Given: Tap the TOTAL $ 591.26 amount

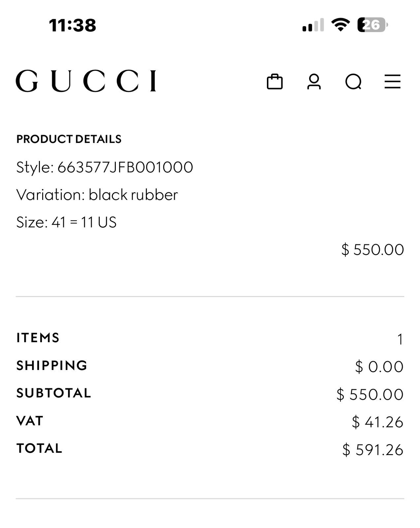Looking at the screenshot, I should tap(373, 450).
